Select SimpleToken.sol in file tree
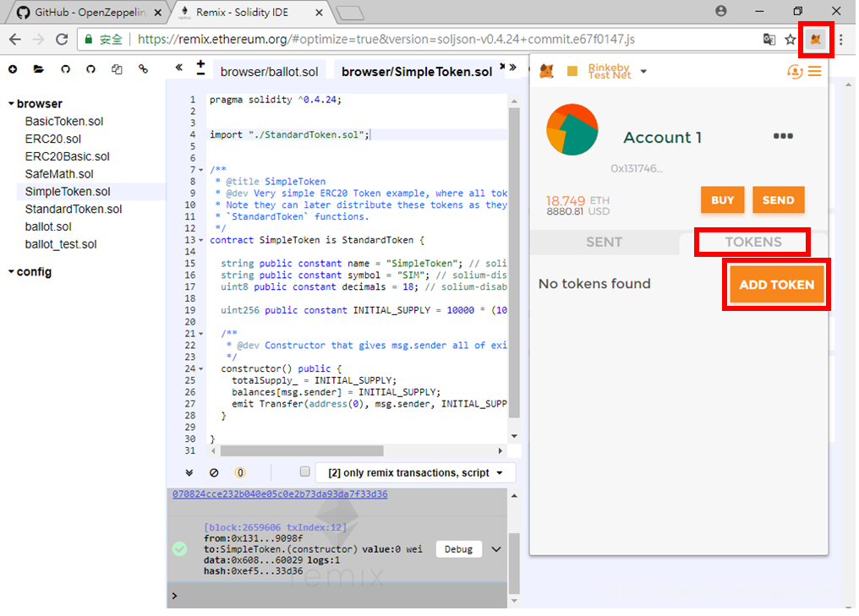This screenshot has width=859, height=616. point(68,191)
